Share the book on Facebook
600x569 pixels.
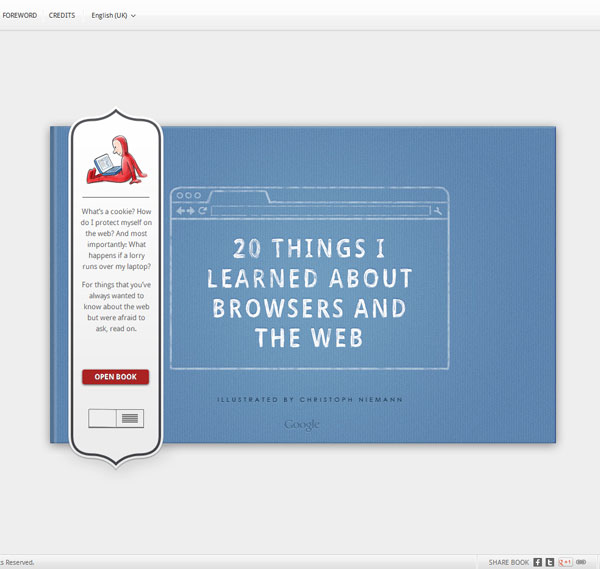[x=538, y=562]
